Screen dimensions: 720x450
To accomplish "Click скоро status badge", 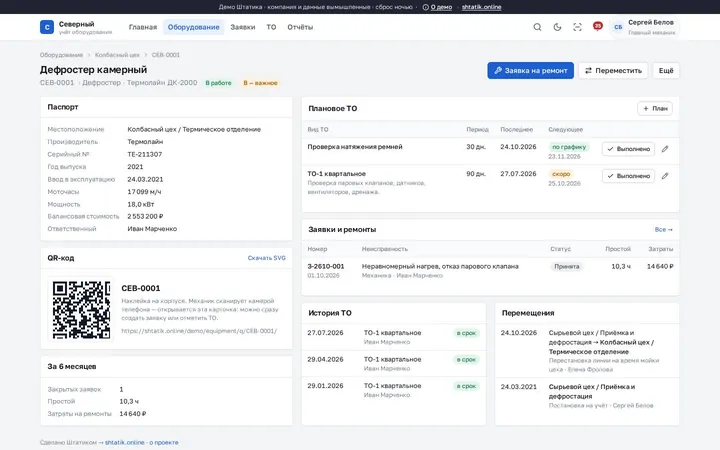I will pyautogui.click(x=561, y=174).
